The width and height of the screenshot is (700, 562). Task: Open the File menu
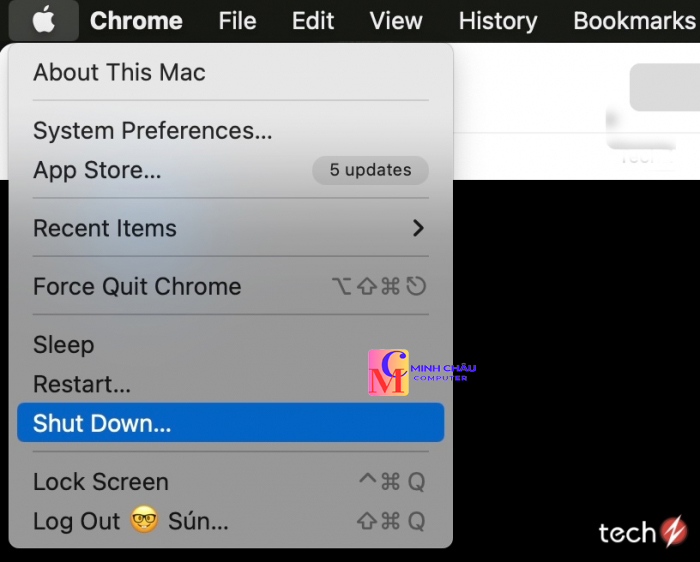[237, 20]
